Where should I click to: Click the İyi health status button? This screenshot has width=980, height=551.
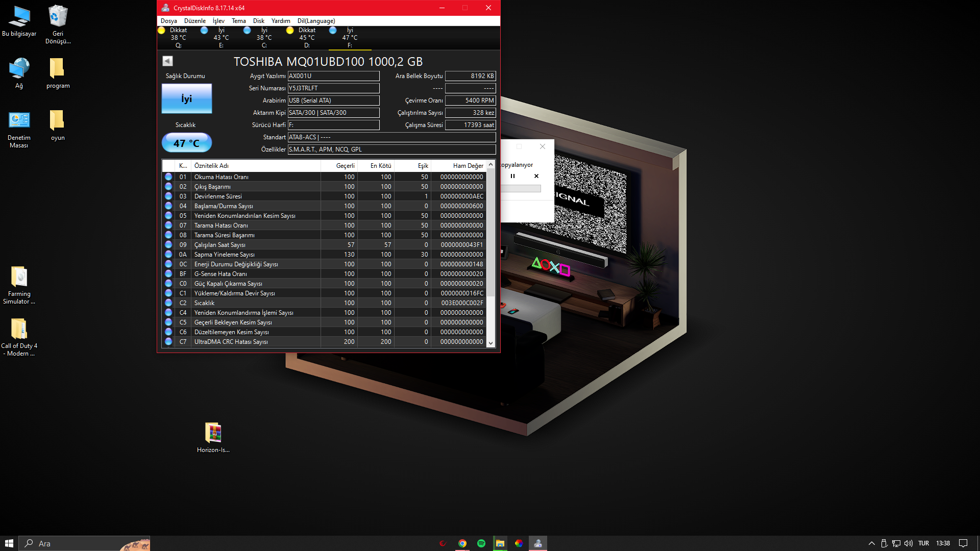(x=186, y=98)
